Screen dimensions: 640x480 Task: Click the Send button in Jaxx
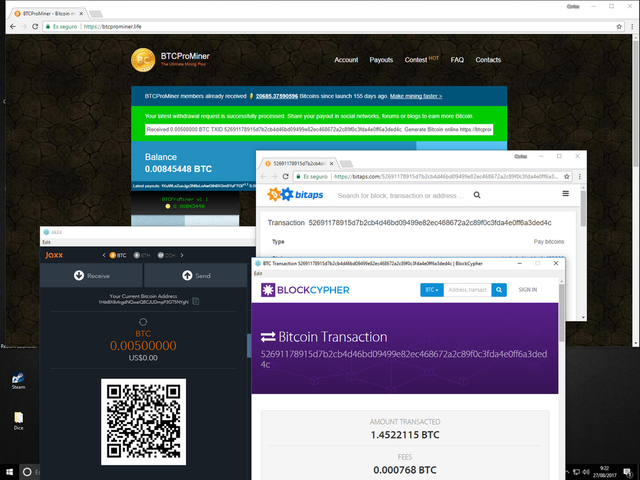pyautogui.click(x=196, y=276)
